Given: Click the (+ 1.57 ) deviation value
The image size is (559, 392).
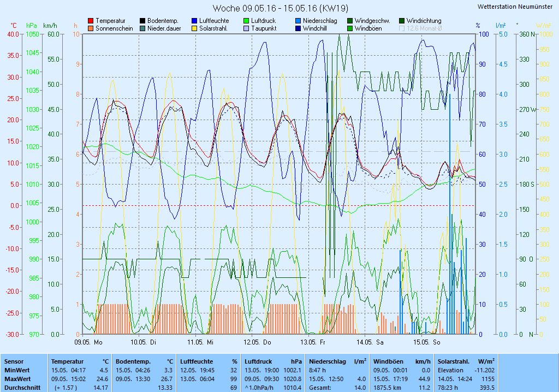Looking at the screenshot, I should point(66,388).
